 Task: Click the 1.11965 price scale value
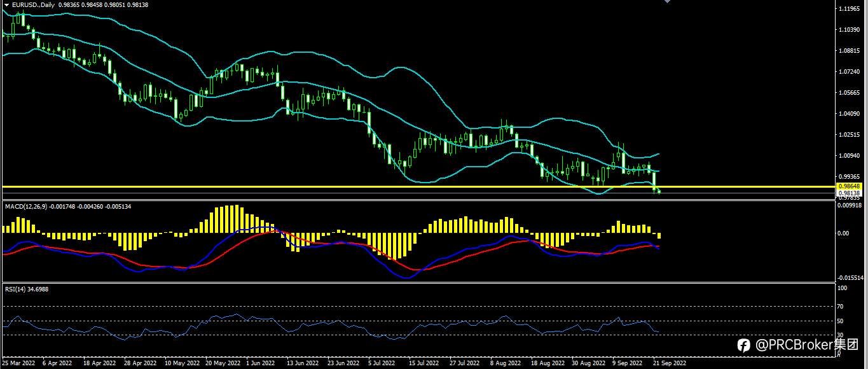click(x=850, y=10)
